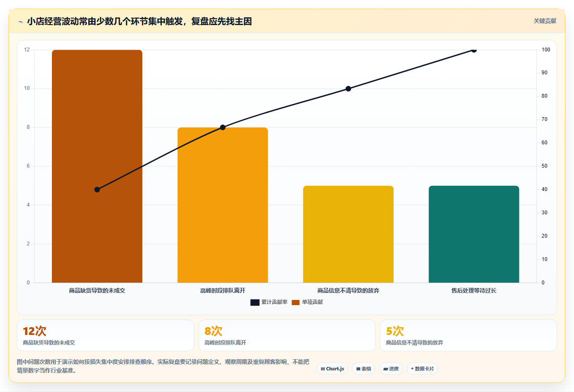Click the 数据卡片 tag

pyautogui.click(x=422, y=369)
